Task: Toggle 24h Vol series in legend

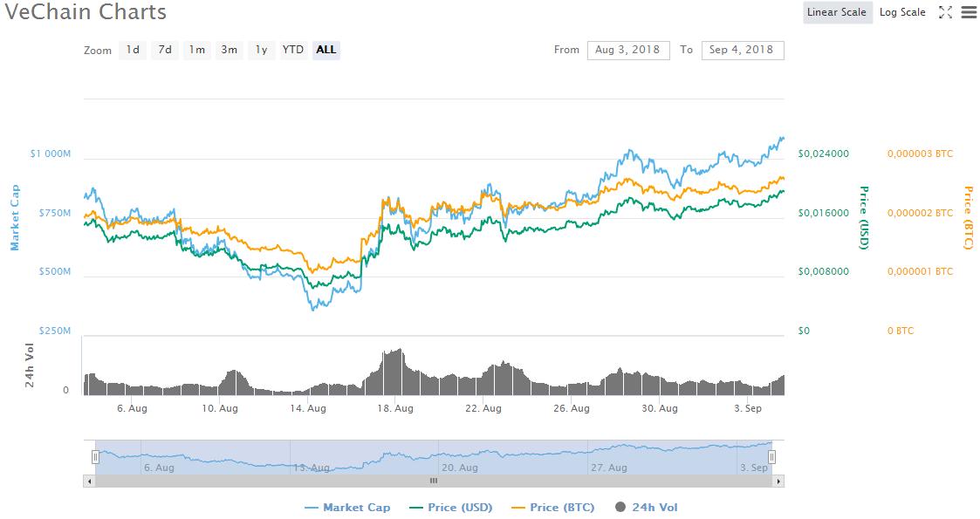Action: 647,507
